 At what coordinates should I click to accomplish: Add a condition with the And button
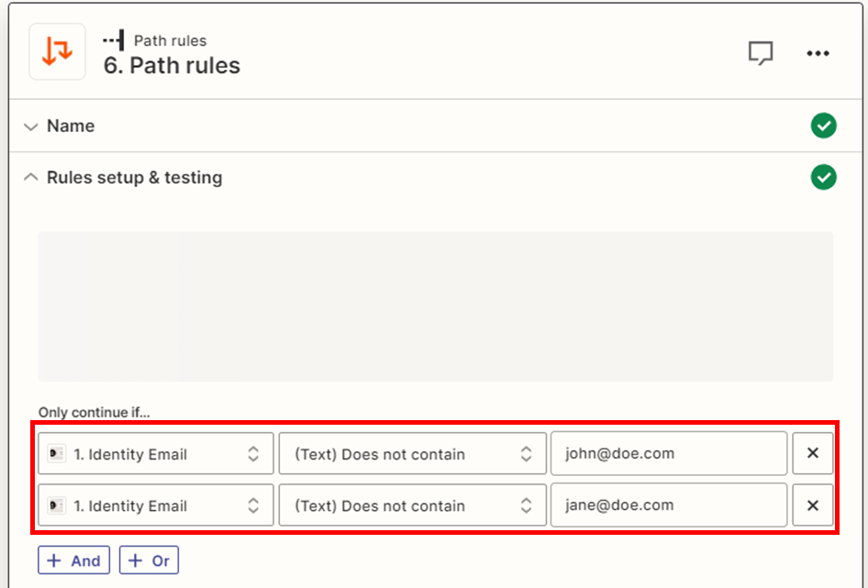click(73, 560)
